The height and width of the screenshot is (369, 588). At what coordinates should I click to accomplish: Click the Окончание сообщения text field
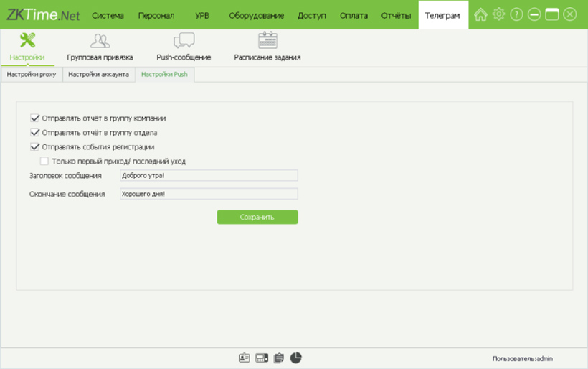208,193
